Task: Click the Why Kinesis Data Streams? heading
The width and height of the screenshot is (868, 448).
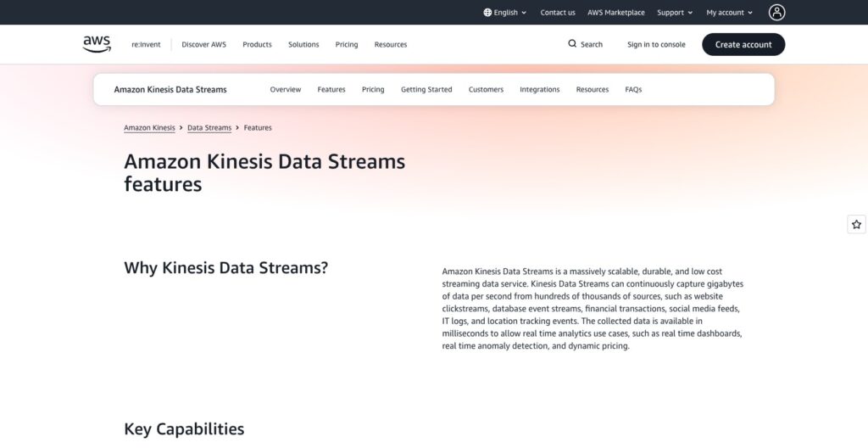Action: pyautogui.click(x=225, y=268)
